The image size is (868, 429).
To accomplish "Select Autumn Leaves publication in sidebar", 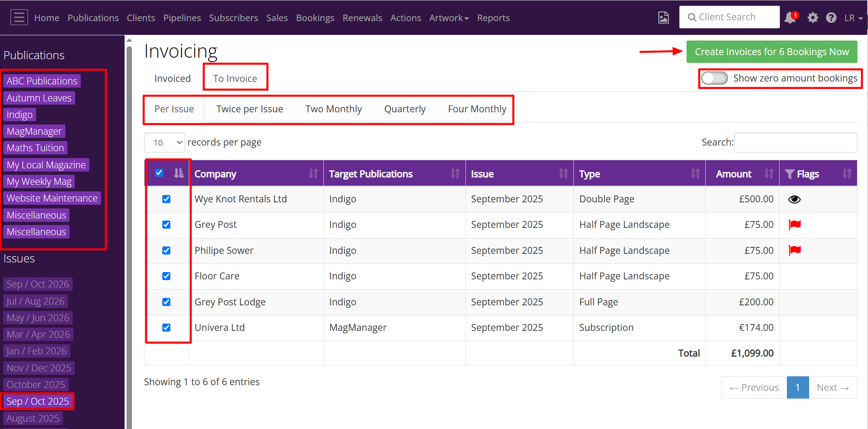I will [39, 98].
